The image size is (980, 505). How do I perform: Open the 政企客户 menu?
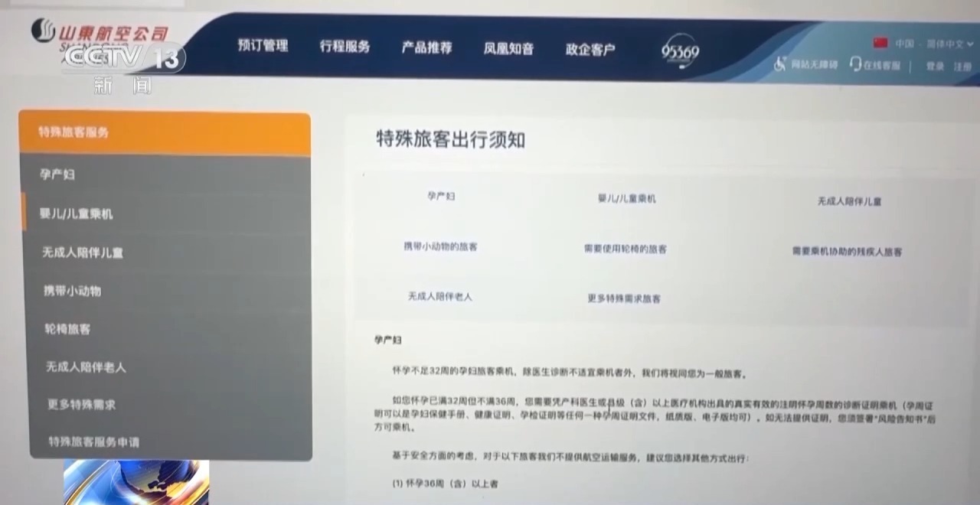[x=590, y=47]
